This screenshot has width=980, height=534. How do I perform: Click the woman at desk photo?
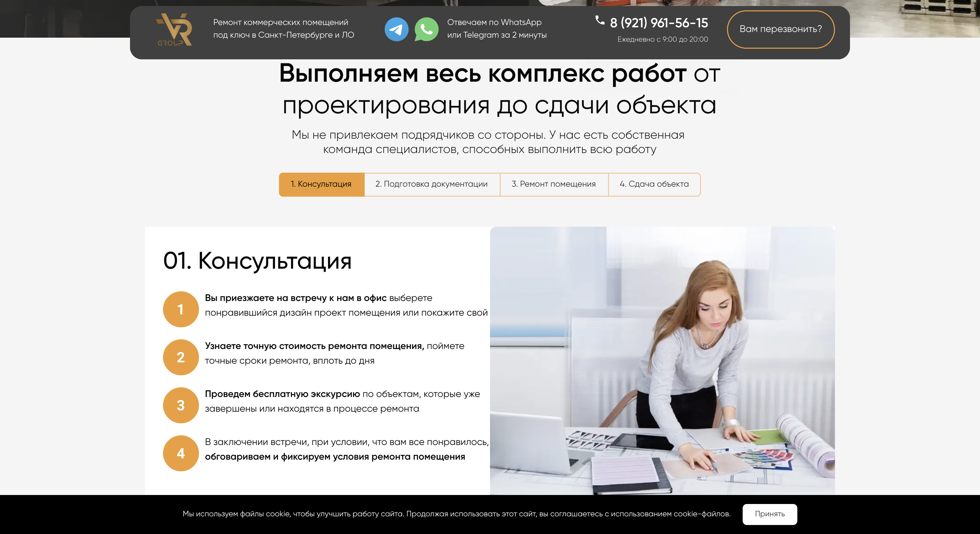pos(662,360)
